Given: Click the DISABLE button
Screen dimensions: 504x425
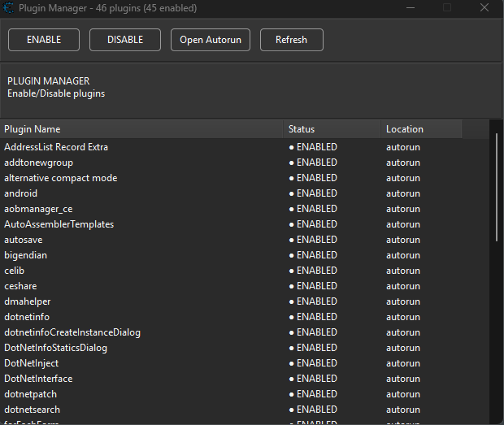Looking at the screenshot, I should (125, 40).
